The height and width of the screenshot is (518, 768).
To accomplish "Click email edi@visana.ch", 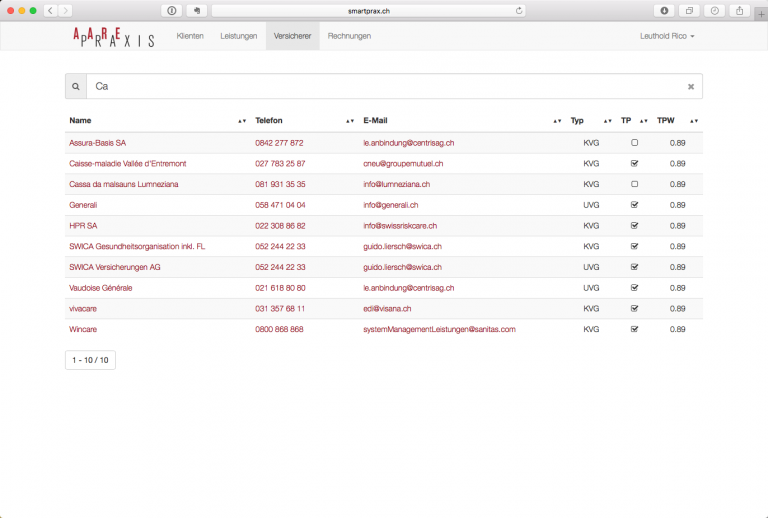I will point(387,308).
